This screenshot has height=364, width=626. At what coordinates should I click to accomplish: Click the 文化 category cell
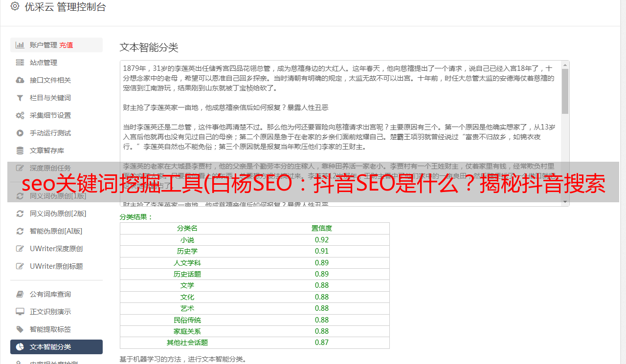pos(187,297)
